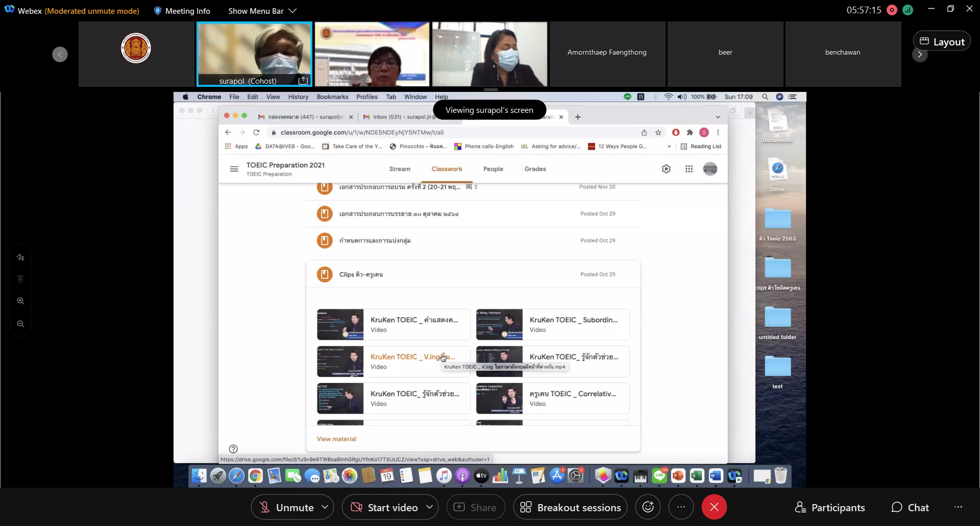Viewport: 980px width, 526px height.
Task: Open Reading List in bookmarks bar
Action: click(x=701, y=146)
